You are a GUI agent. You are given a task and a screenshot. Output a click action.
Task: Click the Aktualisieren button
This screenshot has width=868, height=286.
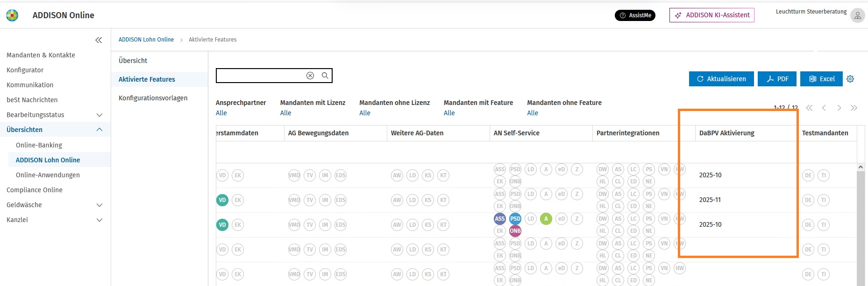[x=721, y=79]
